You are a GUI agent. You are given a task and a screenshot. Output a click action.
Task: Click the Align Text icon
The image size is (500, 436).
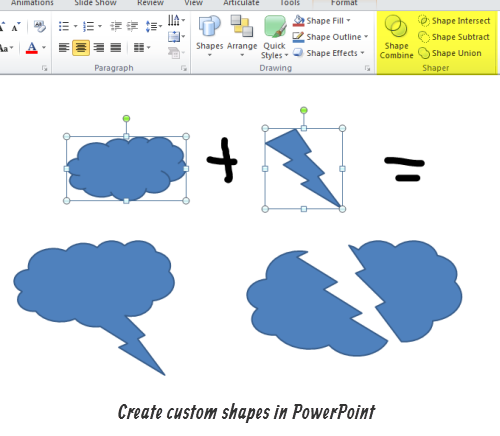coord(174,36)
